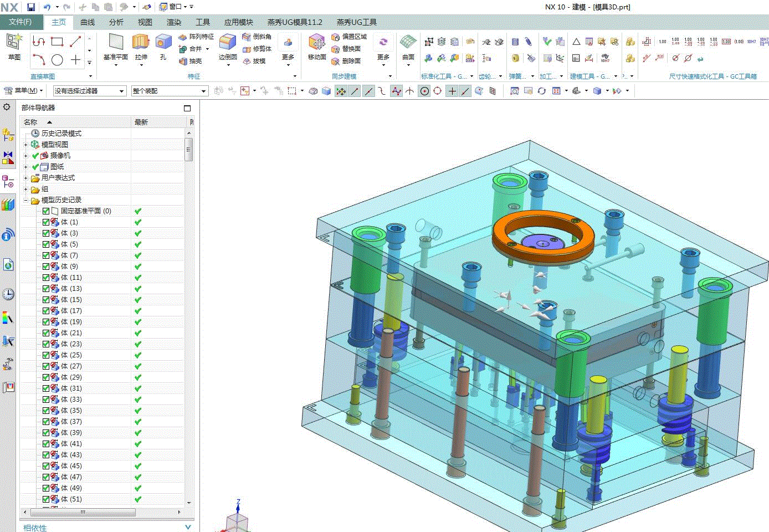Switch to the 视图 ribbon tab
Image resolution: width=769 pixels, height=532 pixels.
(145, 22)
